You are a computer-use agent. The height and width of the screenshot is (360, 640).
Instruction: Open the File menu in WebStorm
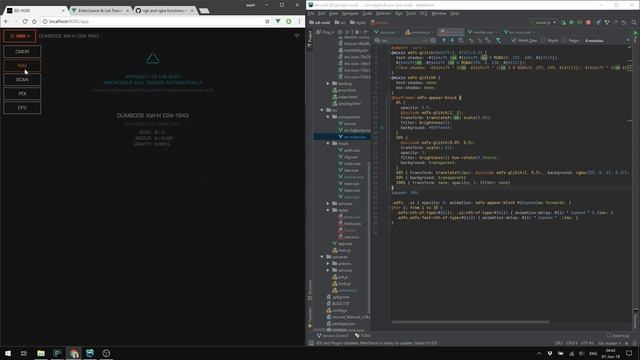click(x=311, y=13)
